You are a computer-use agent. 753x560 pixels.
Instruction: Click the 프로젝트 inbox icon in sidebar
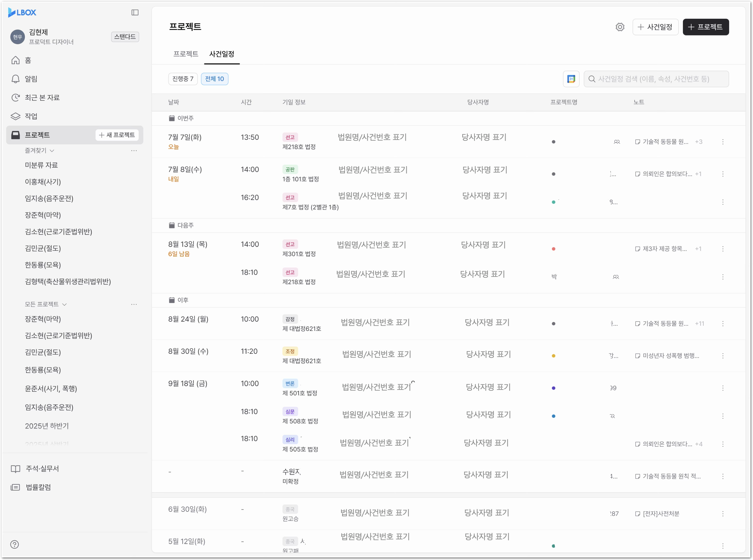pos(16,135)
